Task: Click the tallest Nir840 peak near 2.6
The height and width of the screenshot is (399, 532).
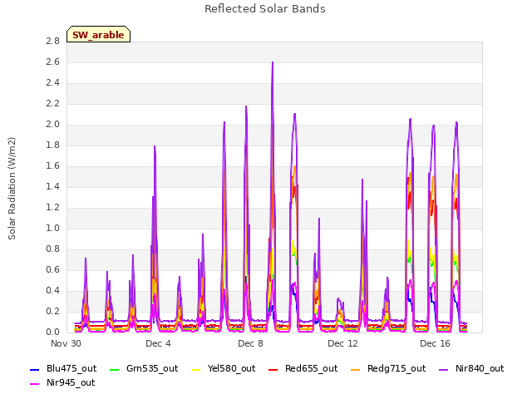Action: pyautogui.click(x=273, y=63)
